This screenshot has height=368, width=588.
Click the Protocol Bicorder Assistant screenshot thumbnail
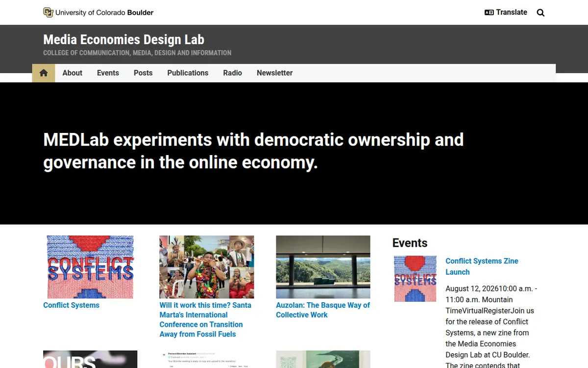(x=207, y=359)
